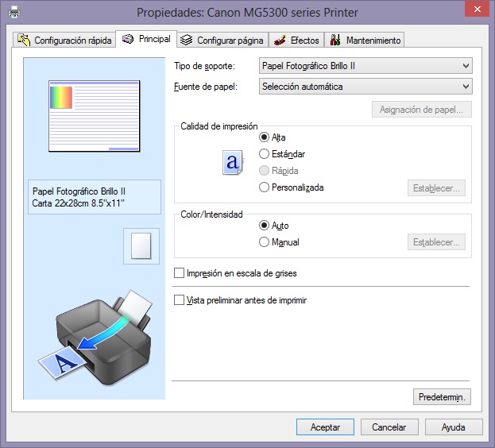495x448 pixels.
Task: Choose Manual color intensity
Action: pos(265,242)
